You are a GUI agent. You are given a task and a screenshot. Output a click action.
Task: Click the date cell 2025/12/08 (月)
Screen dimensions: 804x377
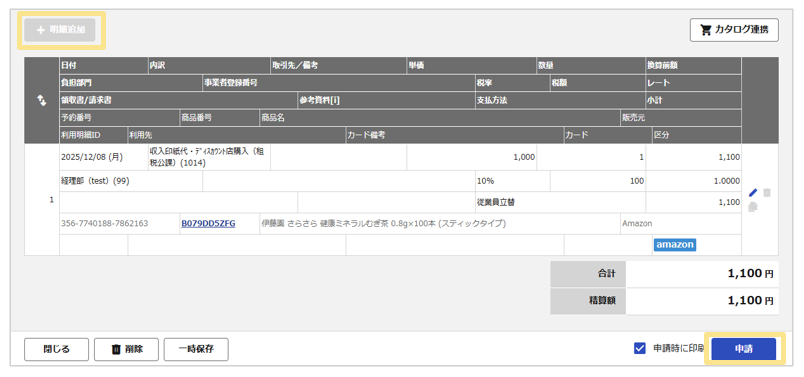point(104,157)
